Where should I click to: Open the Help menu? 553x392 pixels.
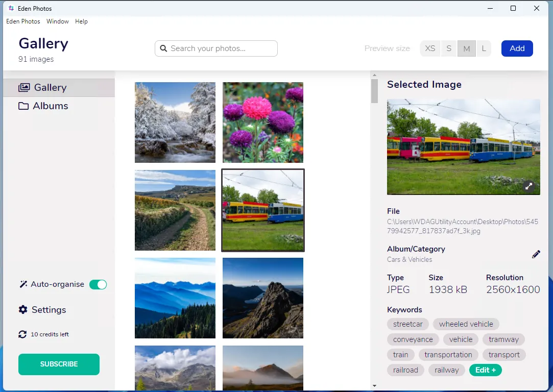pos(81,21)
